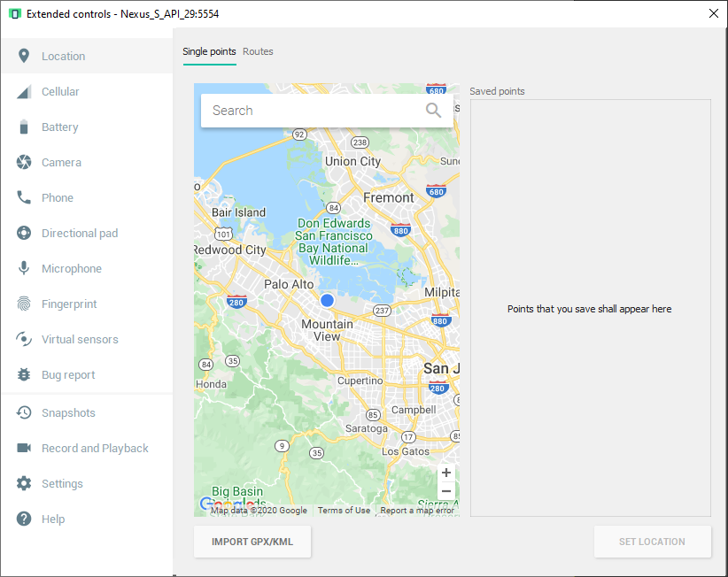The height and width of the screenshot is (577, 728).
Task: Click the Bug report icon
Action: [x=24, y=375]
